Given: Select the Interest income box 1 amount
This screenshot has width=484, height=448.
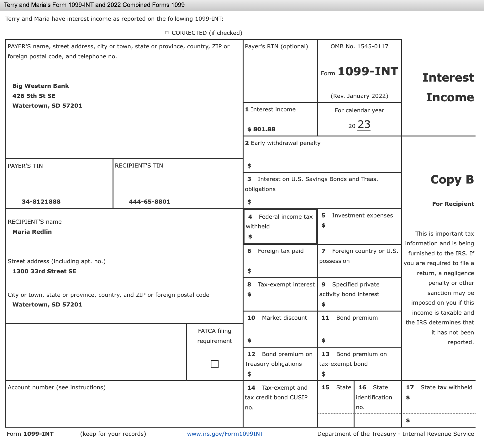Looking at the screenshot, I should tap(261, 129).
